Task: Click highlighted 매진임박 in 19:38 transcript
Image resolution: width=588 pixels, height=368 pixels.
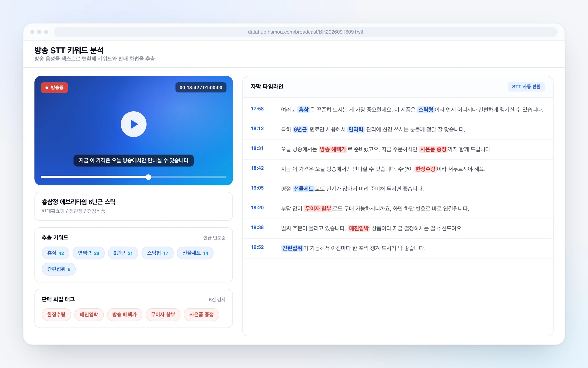Action: tap(359, 228)
